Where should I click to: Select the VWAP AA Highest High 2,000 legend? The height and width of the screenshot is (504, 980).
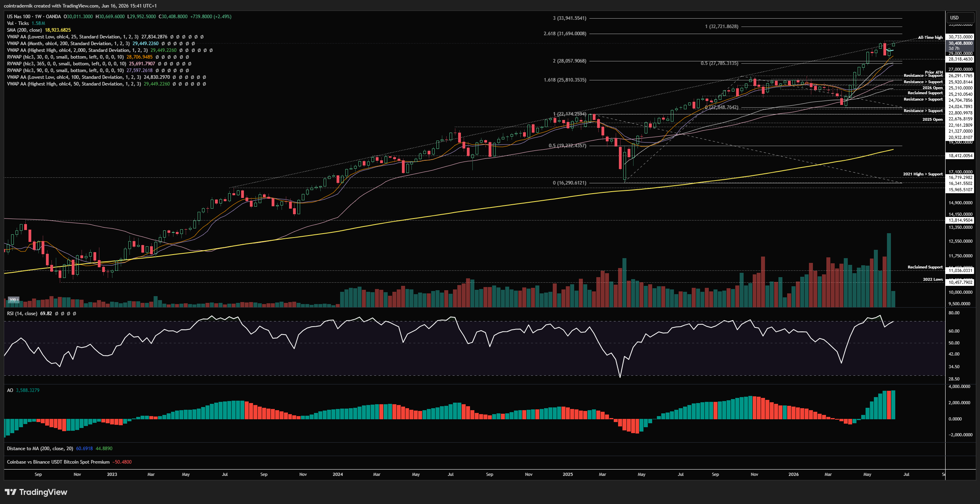77,50
